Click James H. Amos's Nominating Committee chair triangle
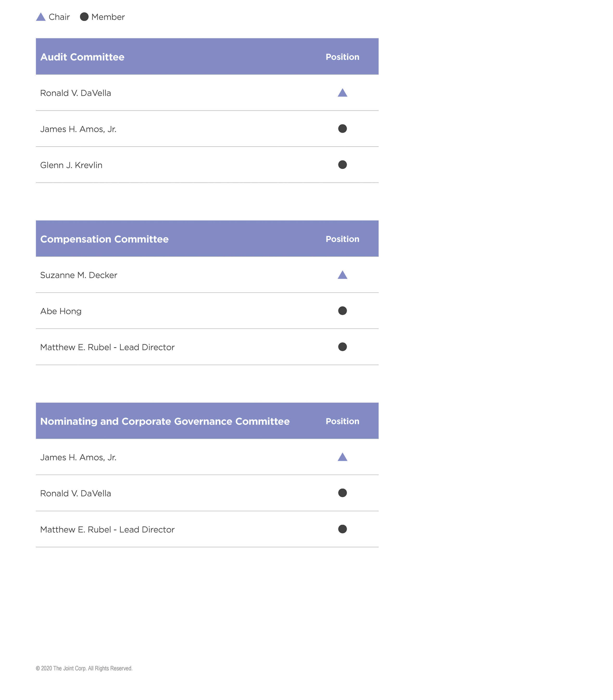The image size is (613, 700). coord(342,457)
